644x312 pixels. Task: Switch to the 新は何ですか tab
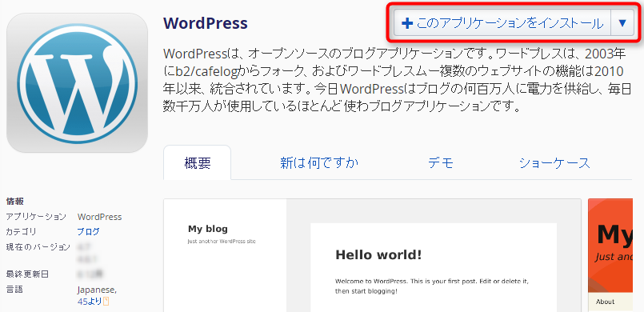click(319, 163)
